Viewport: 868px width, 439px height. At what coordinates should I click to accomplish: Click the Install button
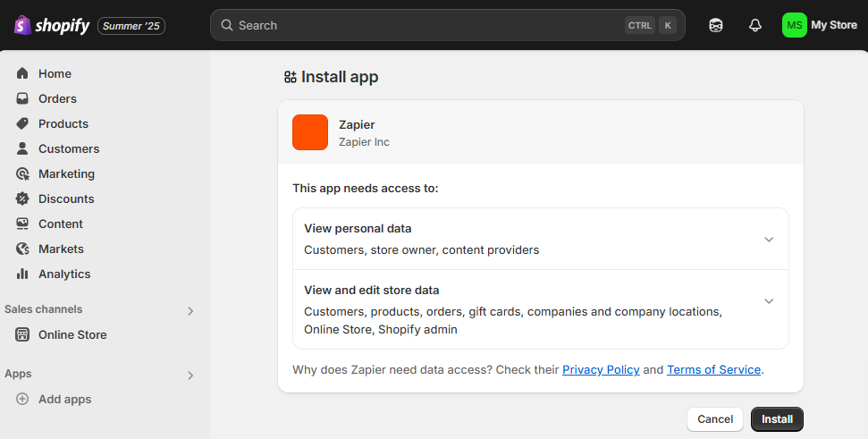coord(777,419)
